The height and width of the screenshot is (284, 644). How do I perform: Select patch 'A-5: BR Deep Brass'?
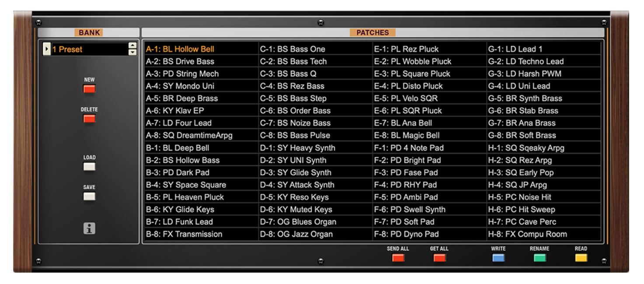(x=202, y=98)
